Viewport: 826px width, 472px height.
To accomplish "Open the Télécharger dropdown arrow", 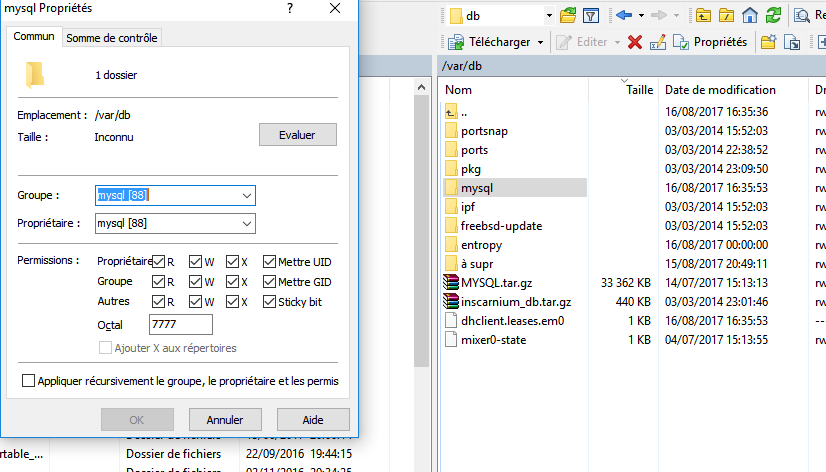I will click(540, 42).
